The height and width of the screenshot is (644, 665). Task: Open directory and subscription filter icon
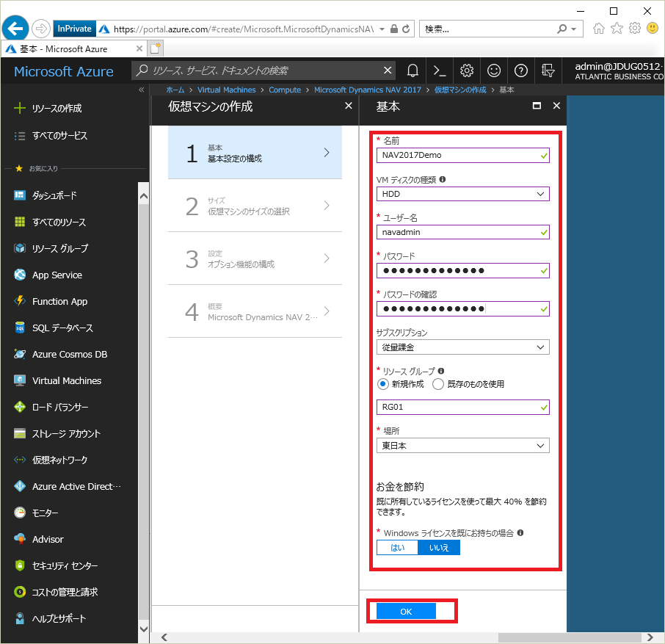548,70
